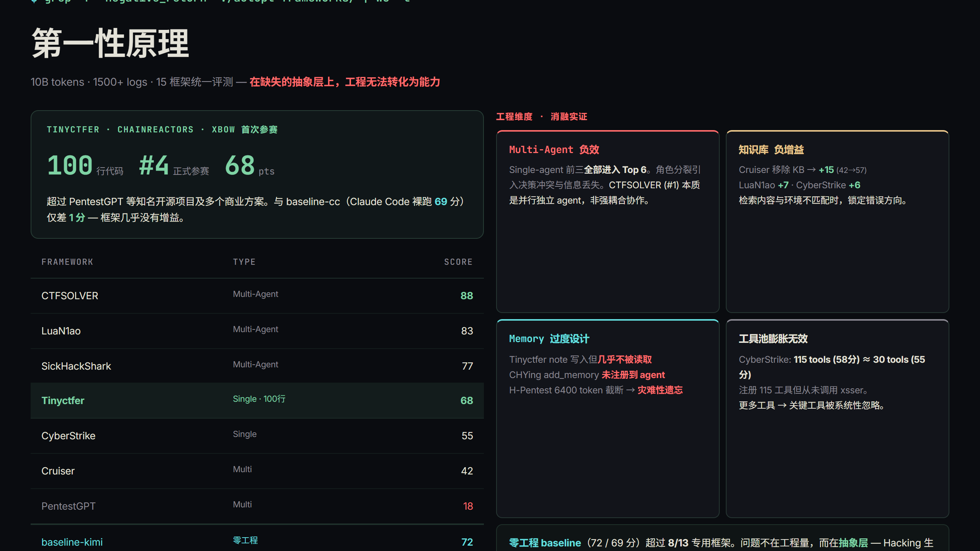This screenshot has height=551, width=980.
Task: Click the SCORE column header
Action: (458, 262)
